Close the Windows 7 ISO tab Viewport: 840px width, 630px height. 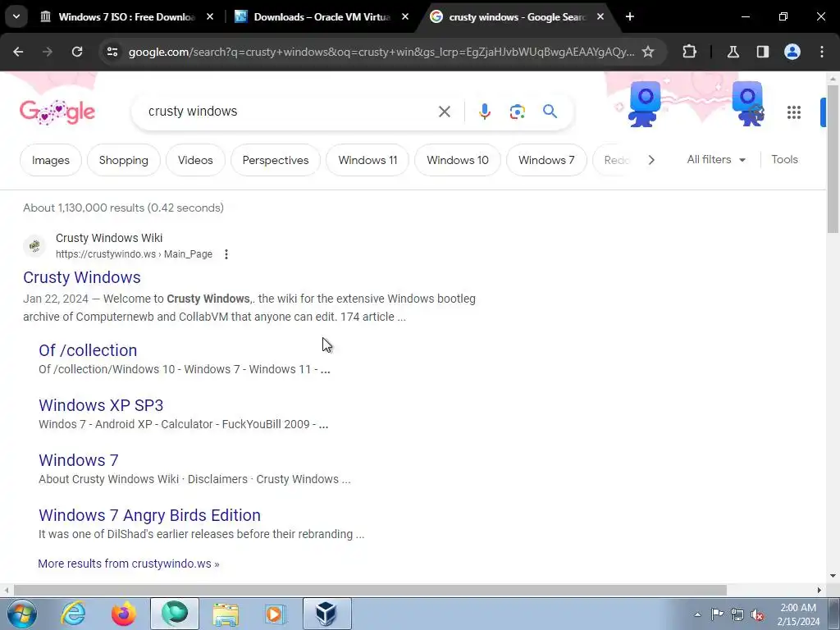(x=210, y=16)
